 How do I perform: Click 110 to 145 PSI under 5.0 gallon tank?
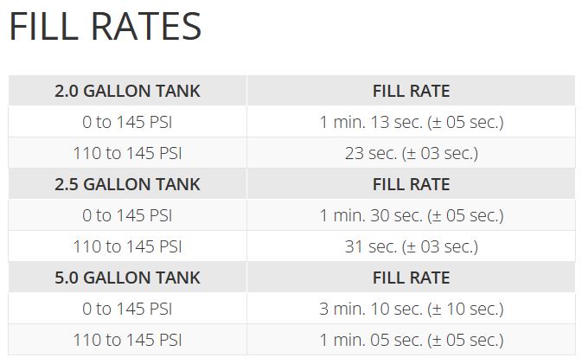pos(127,340)
